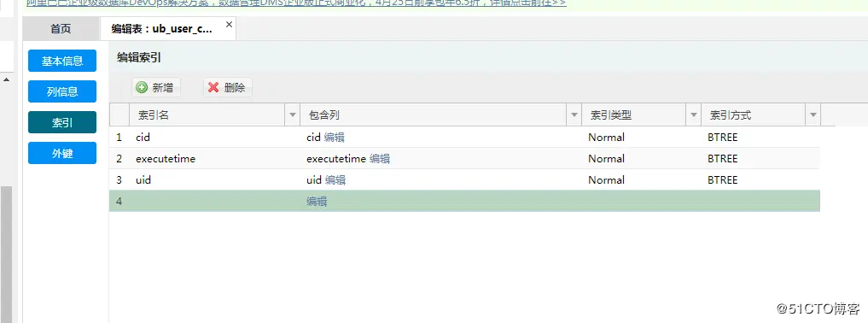
Task: Click 'Normal' type in uid row
Action: coord(606,180)
